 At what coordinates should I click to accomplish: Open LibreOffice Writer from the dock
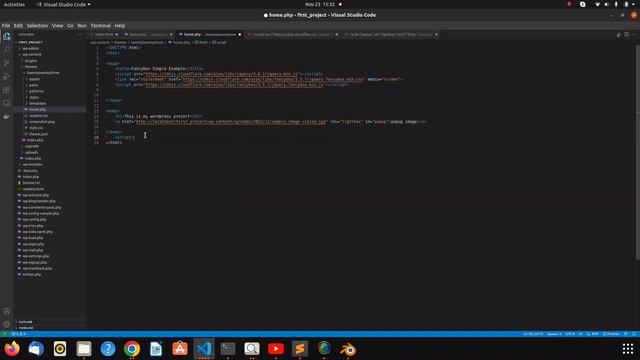click(156, 349)
